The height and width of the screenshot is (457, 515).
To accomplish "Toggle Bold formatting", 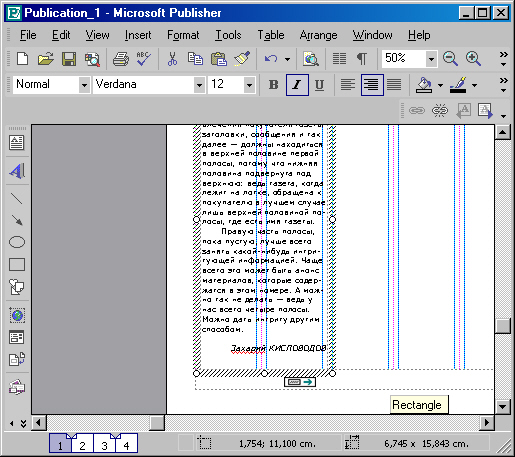I will click(274, 85).
